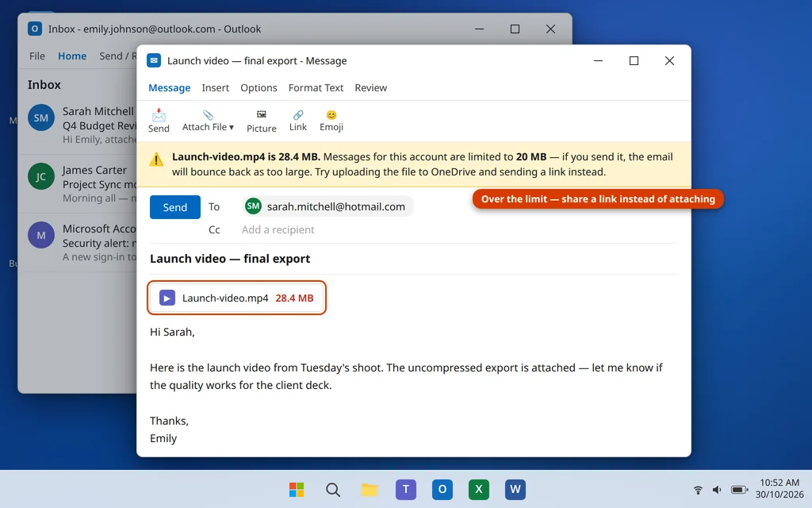Click the To label button
The image size is (812, 508).
pyautogui.click(x=214, y=207)
